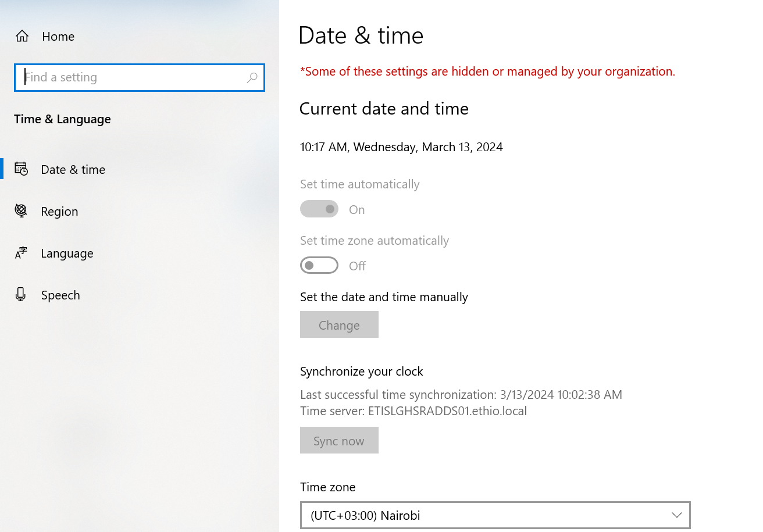Focus the Find a setting field
The image size is (763, 532).
pos(140,77)
